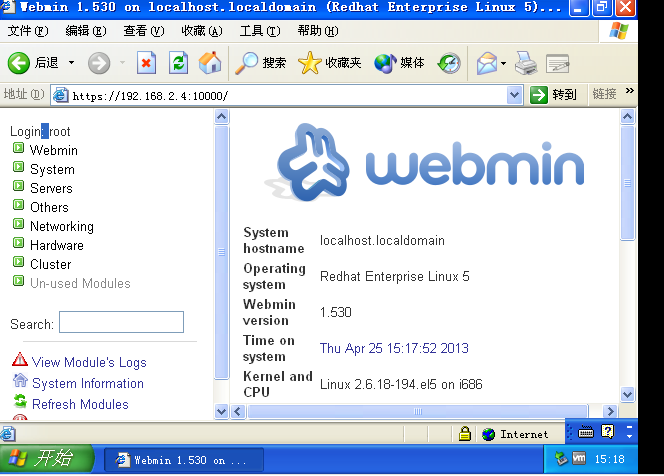Print the page with printer icon

pos(526,64)
